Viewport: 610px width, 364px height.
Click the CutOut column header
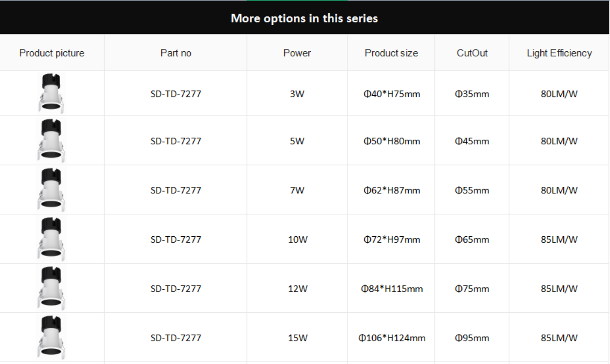[472, 53]
